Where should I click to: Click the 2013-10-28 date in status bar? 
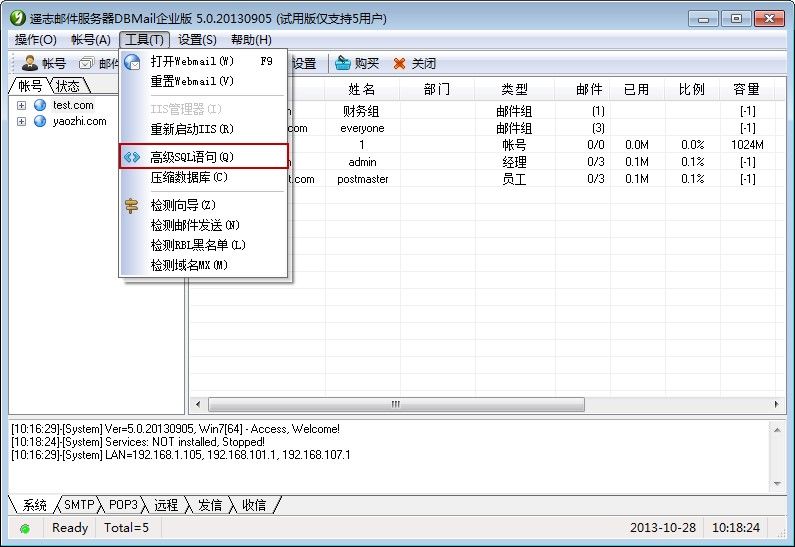tap(663, 528)
